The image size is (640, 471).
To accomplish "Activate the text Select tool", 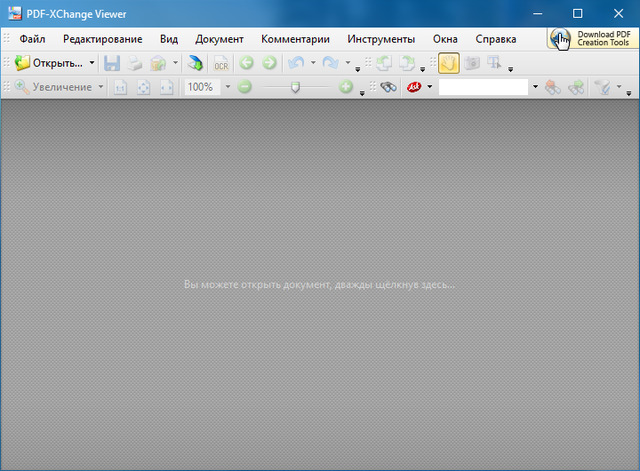I will coord(492,63).
